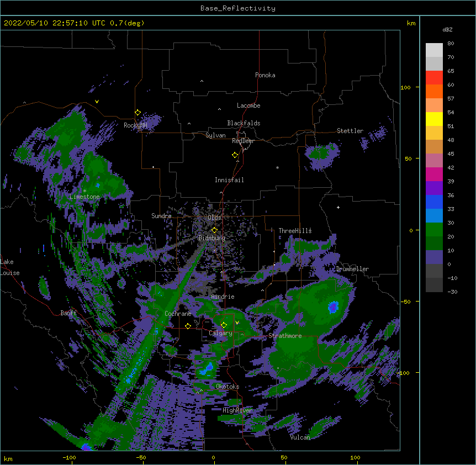Click the Calgary city label
The width and height of the screenshot is (476, 465).
tap(220, 333)
